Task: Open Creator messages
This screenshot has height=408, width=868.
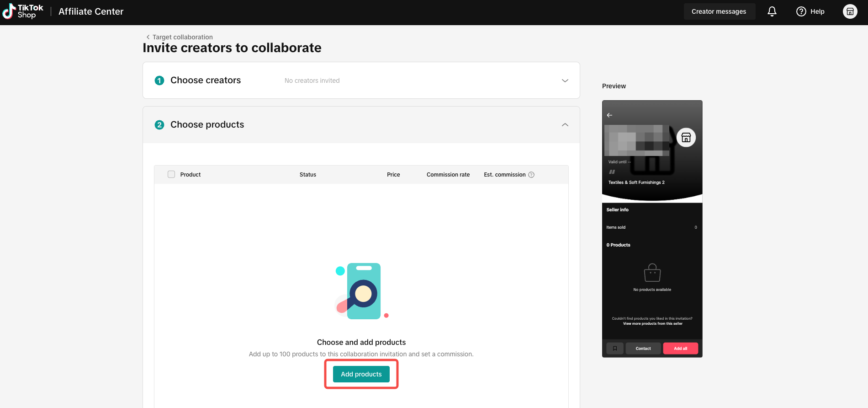Action: point(719,11)
